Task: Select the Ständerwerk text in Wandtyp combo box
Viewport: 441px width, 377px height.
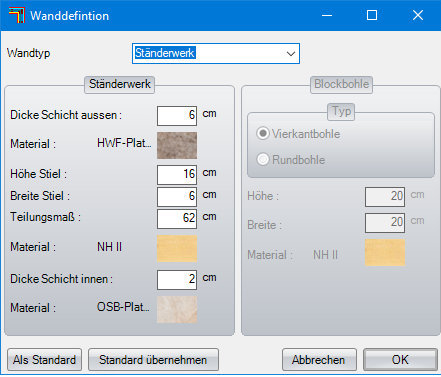Action: pyautogui.click(x=165, y=53)
